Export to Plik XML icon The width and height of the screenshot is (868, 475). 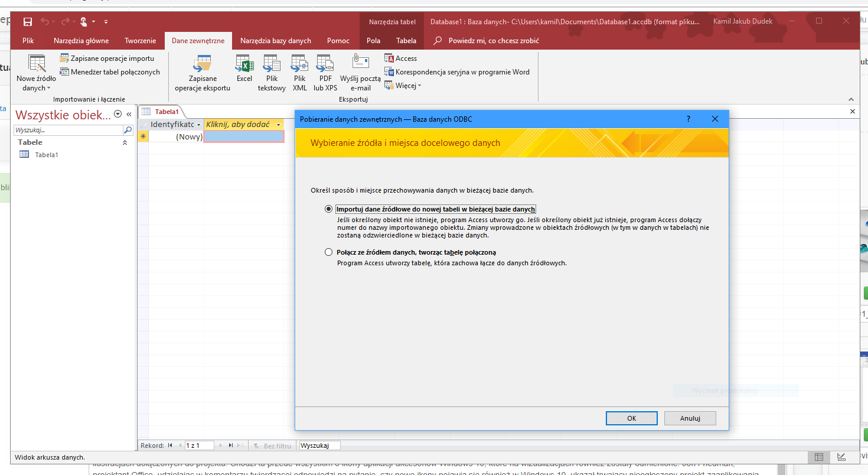pos(299,73)
